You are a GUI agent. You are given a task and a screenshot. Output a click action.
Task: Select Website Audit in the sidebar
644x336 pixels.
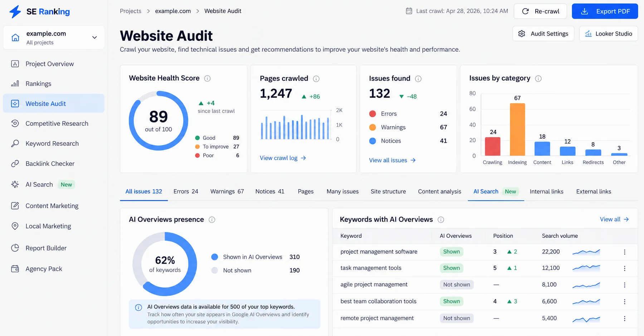click(x=54, y=104)
